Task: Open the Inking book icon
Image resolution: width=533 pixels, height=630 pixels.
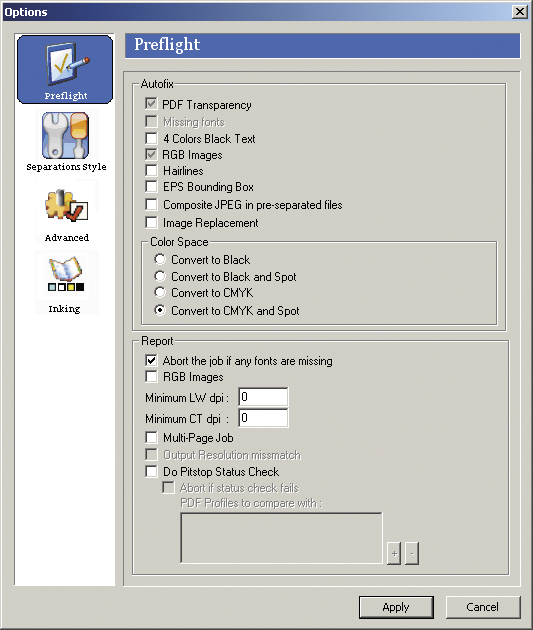Action: pyautogui.click(x=66, y=274)
